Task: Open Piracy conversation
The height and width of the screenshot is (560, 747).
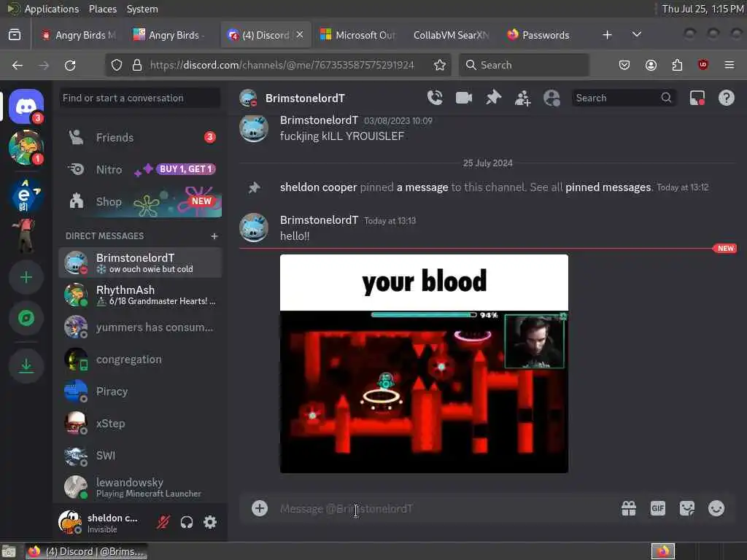Action: (140, 391)
